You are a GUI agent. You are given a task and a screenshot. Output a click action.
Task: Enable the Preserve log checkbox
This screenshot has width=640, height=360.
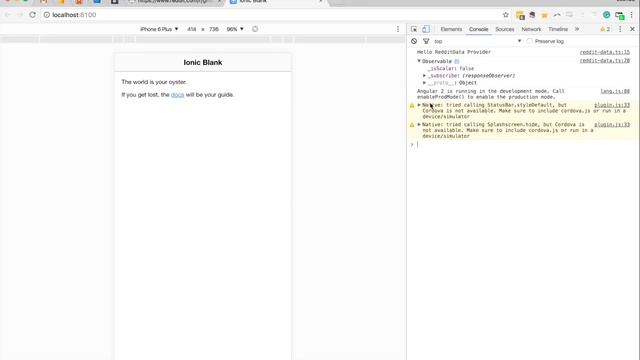click(529, 41)
